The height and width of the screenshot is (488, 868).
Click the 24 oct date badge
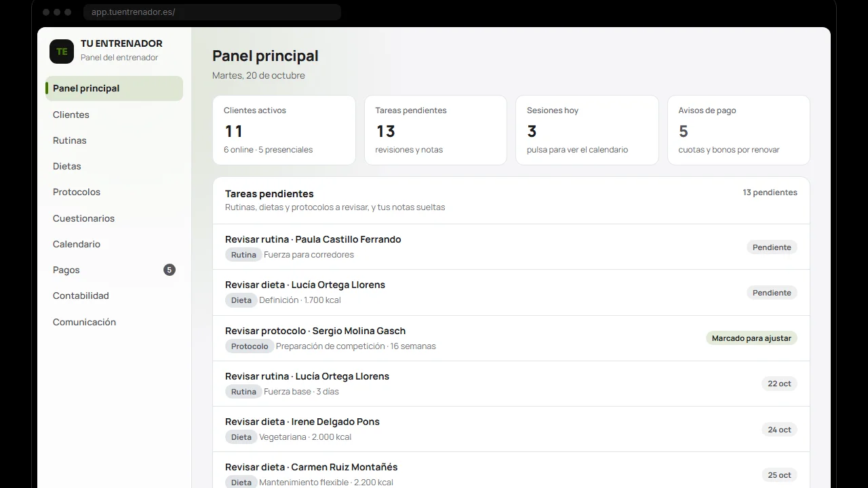click(x=779, y=430)
